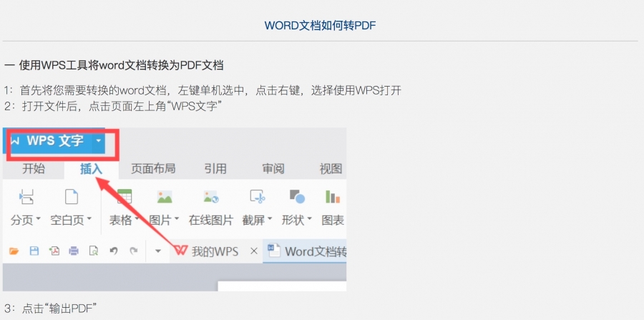Select the 截屏 screenshot icon
Screen dimensions: 644x320
coord(257,197)
